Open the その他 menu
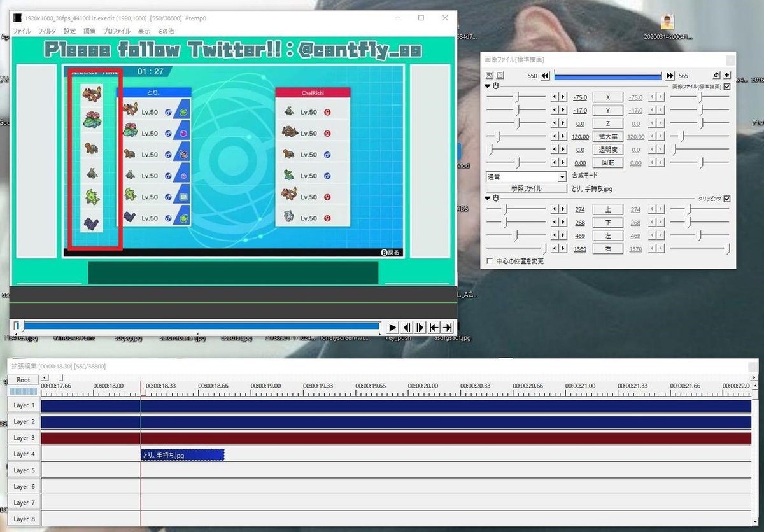This screenshot has height=532, width=764. (166, 31)
